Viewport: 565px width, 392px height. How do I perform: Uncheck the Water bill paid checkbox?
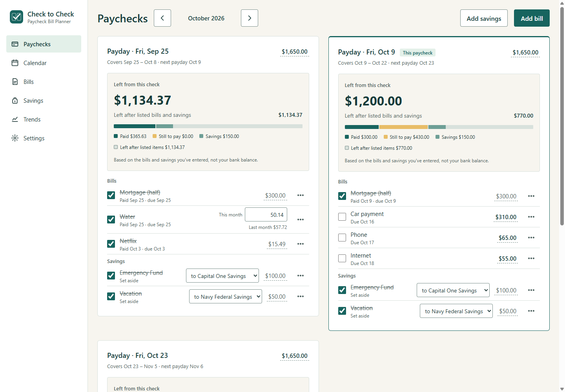point(111,220)
